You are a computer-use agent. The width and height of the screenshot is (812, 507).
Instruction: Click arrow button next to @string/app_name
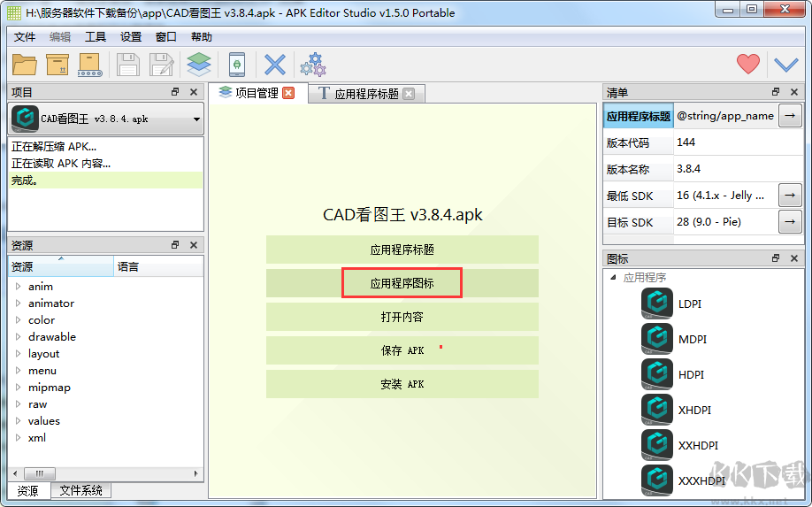tap(790, 116)
